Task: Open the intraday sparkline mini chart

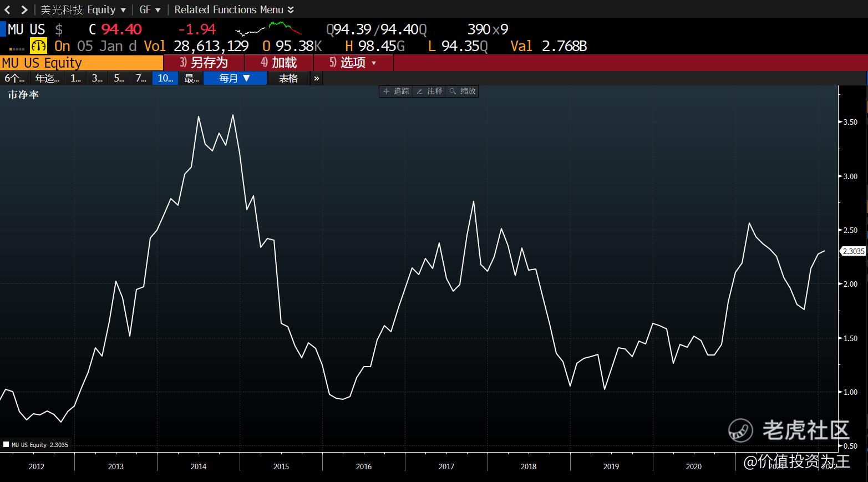Action: [268, 29]
